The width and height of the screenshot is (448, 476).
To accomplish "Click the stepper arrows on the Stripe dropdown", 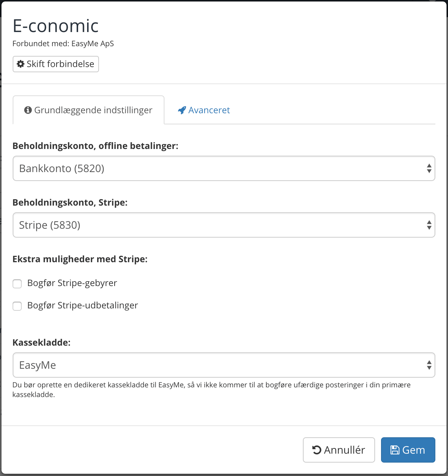I will point(429,225).
